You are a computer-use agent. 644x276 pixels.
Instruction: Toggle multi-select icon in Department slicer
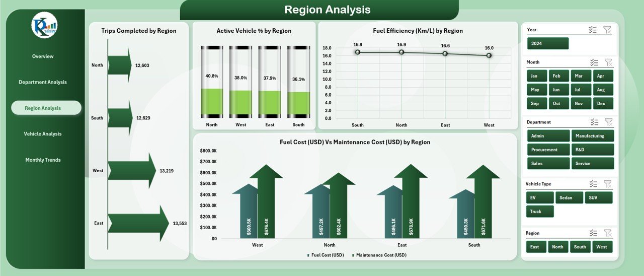pos(594,122)
